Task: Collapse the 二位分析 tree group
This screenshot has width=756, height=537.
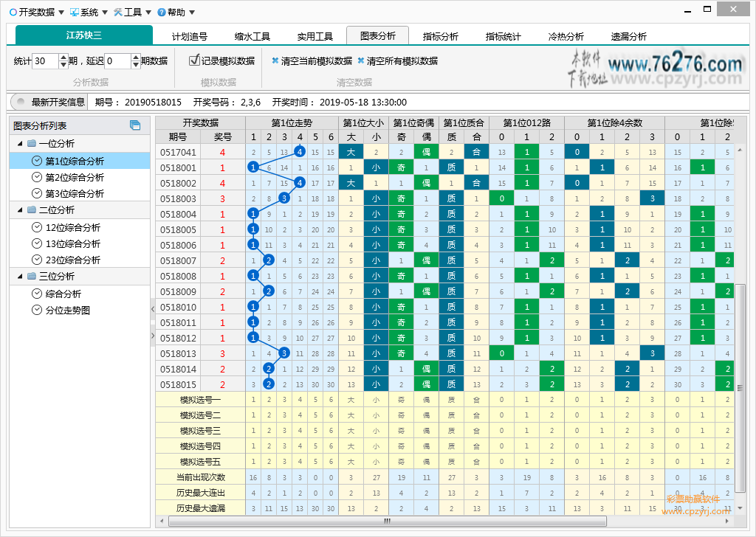Action: 20,210
